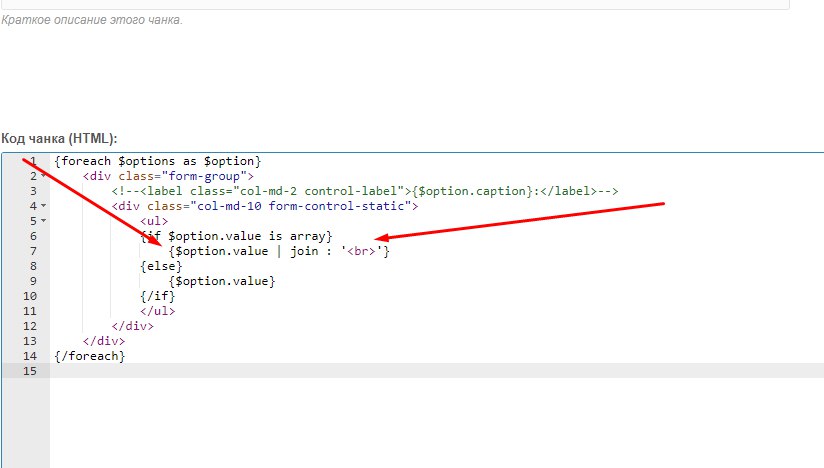This screenshot has width=824, height=468.
Task: Click the {/if} closing tag
Action: (158, 296)
